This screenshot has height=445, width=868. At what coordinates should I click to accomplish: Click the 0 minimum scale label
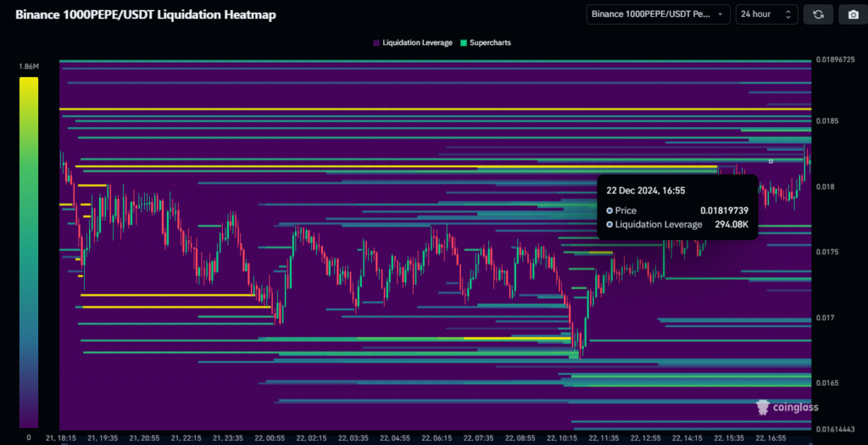(x=29, y=438)
